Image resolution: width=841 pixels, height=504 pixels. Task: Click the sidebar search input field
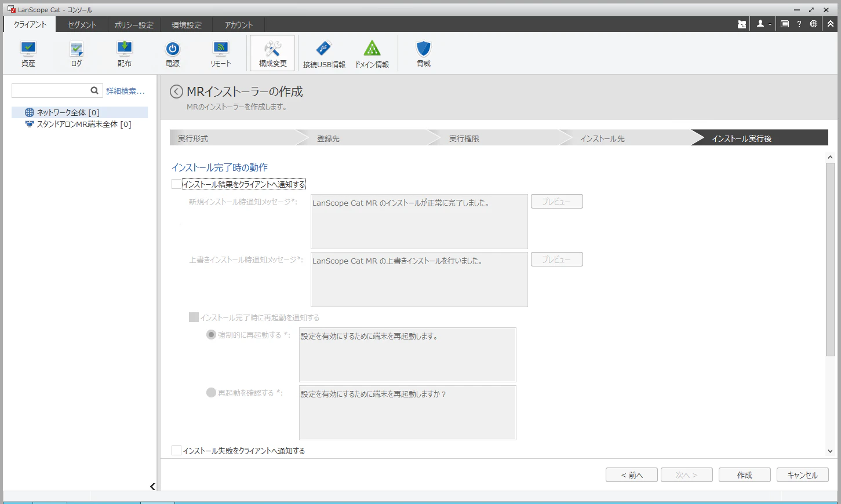coord(50,90)
